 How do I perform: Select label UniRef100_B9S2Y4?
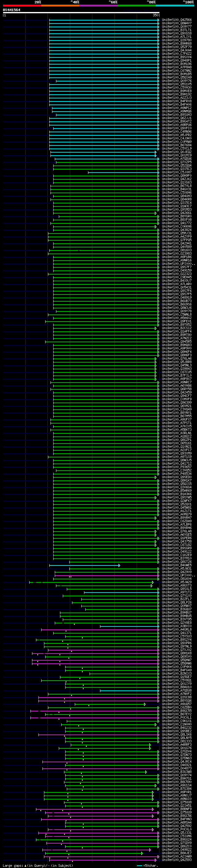click(177, 640)
